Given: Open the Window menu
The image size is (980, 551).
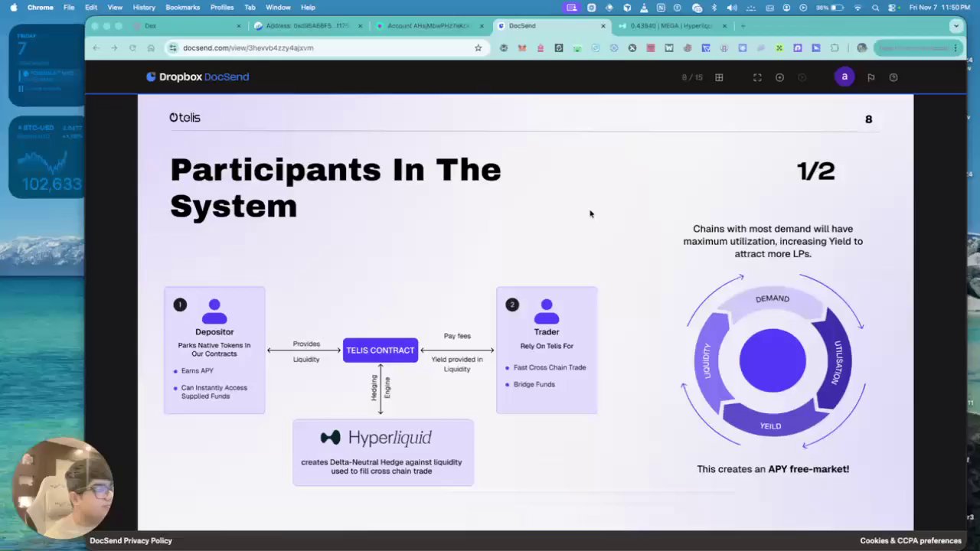Looking at the screenshot, I should click(x=278, y=7).
